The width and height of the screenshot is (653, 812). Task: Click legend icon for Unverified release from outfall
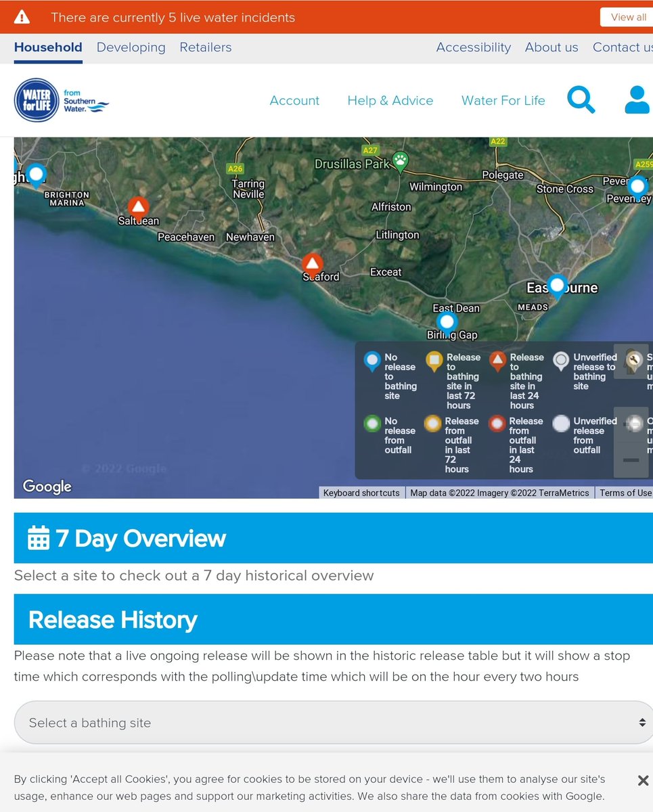(561, 424)
